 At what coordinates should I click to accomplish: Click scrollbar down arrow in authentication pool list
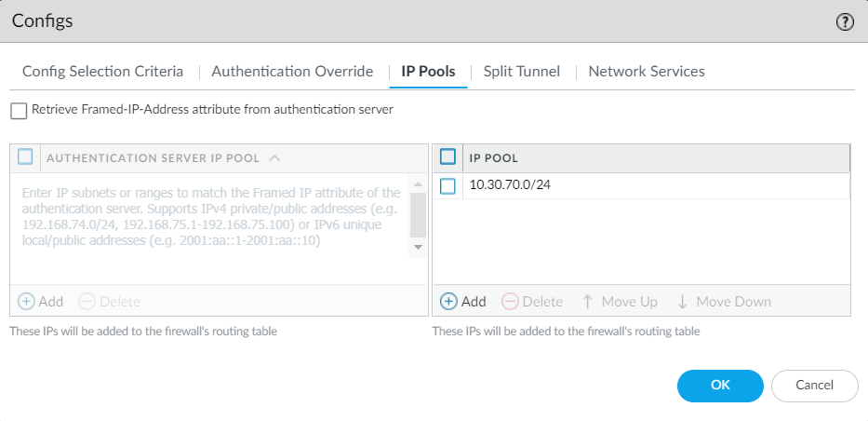(x=418, y=247)
